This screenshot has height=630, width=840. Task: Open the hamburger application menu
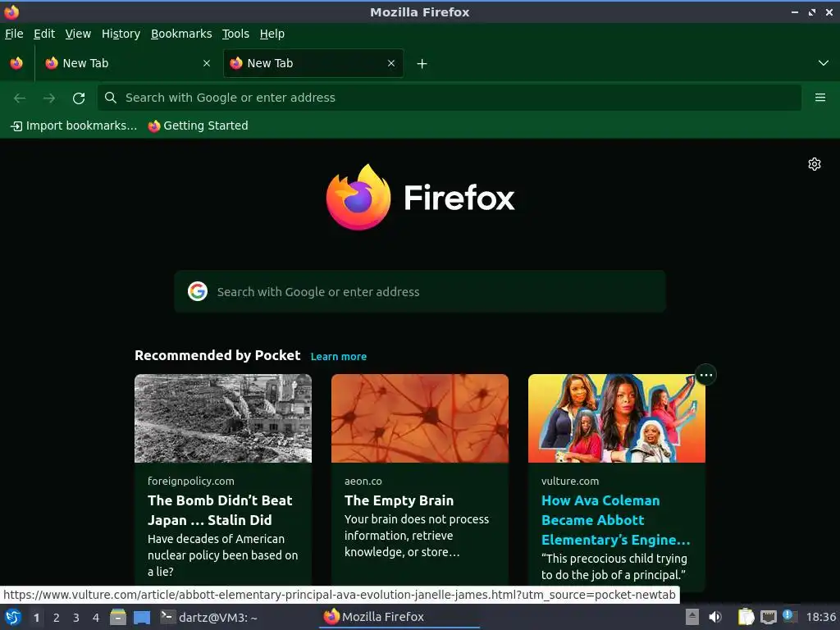coord(820,98)
